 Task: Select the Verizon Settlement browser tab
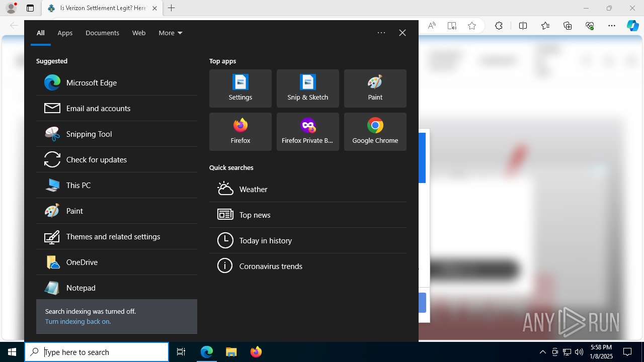coord(102,8)
